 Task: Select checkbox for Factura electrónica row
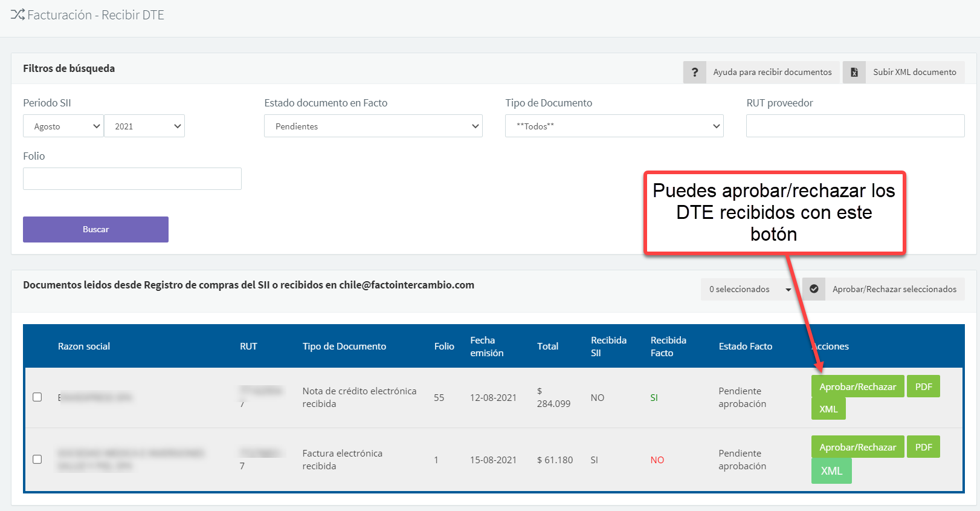(x=37, y=460)
